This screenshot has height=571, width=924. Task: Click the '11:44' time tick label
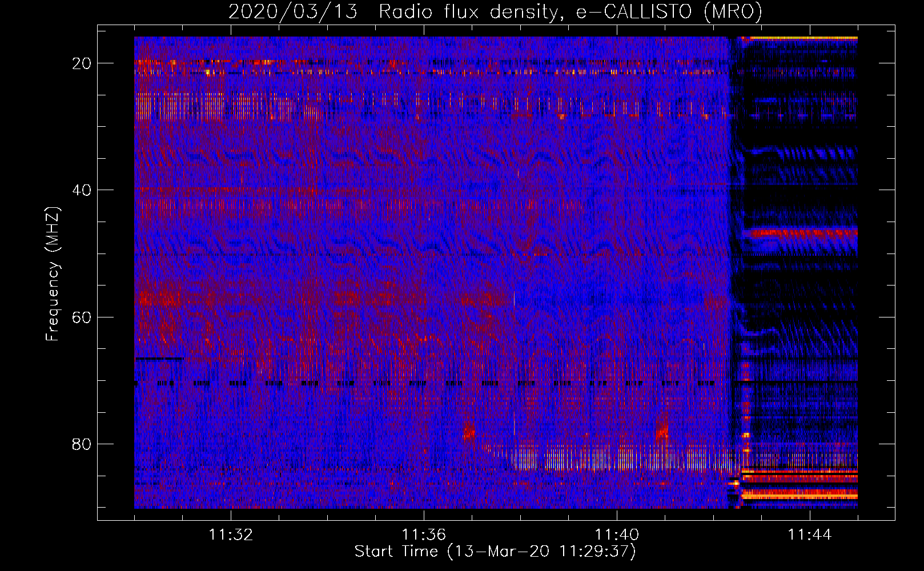coord(810,535)
